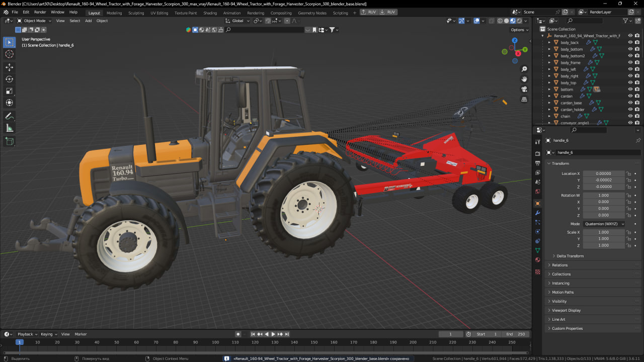
Task: Open the Material properties tab
Action: click(538, 260)
